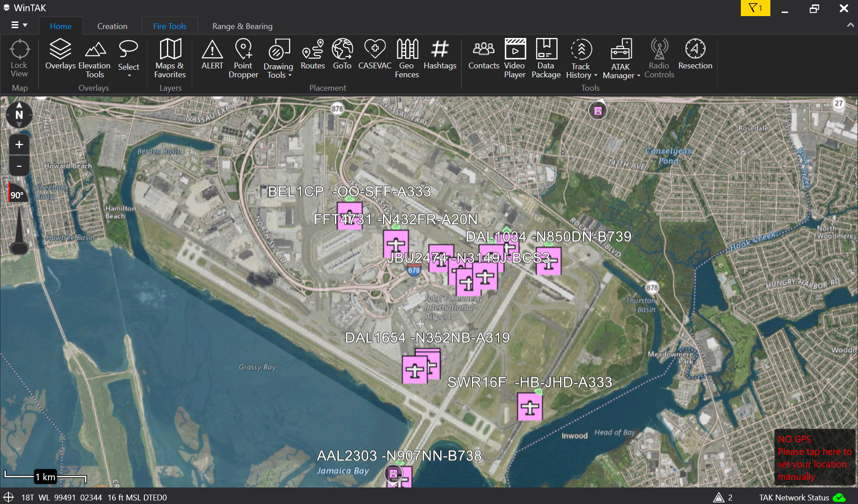The image size is (858, 504).
Task: Toggle the Lock View tool
Action: tap(19, 59)
